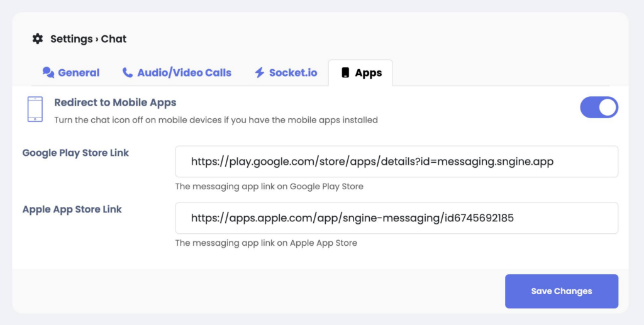Image resolution: width=644 pixels, height=325 pixels.
Task: Focus the Google Play Store Link field
Action: (396, 162)
